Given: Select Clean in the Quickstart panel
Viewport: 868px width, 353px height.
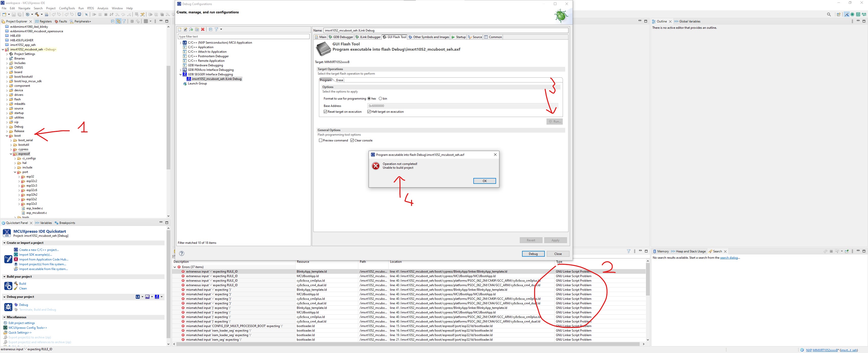Looking at the screenshot, I should [22, 288].
